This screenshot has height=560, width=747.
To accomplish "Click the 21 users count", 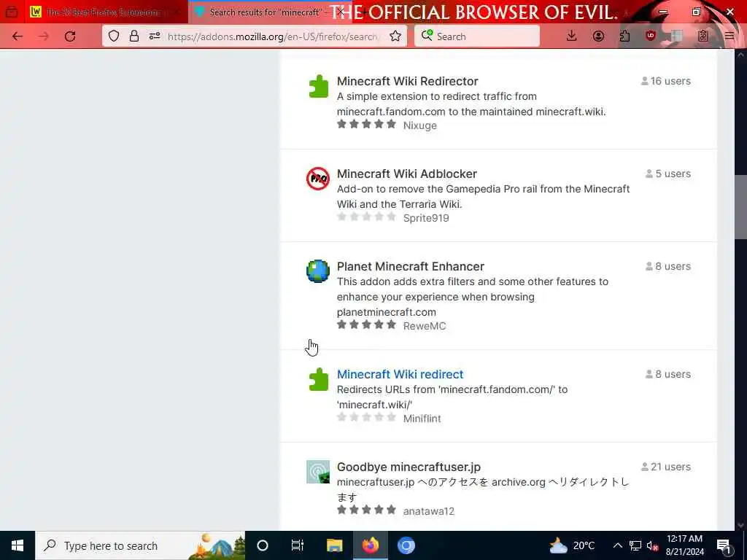I will coord(665,467).
